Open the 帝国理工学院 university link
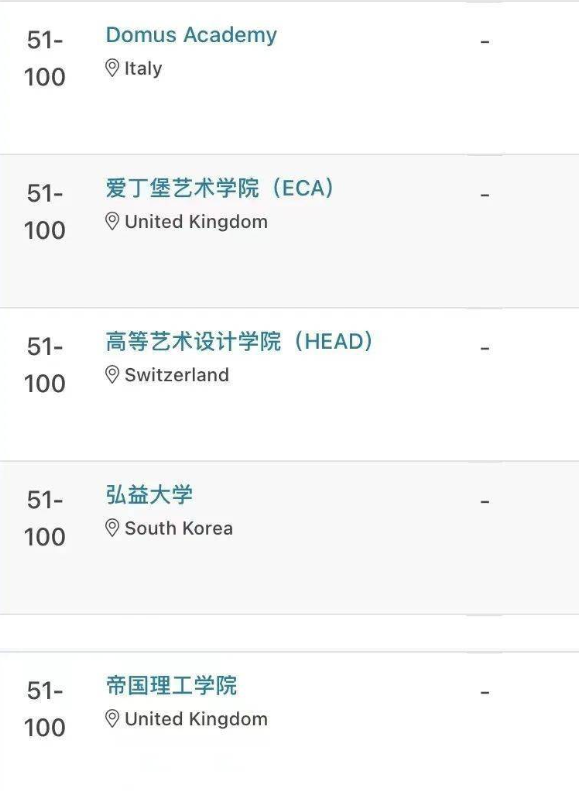 [171, 686]
